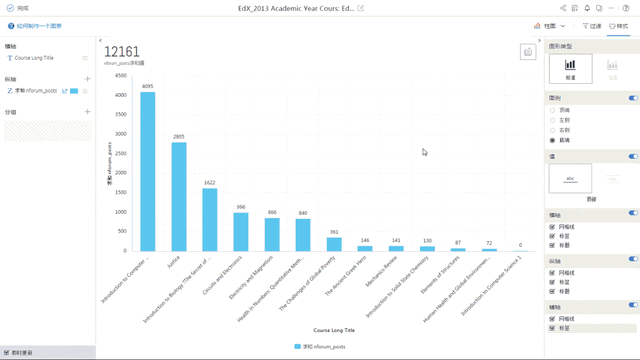Add a field to vertical axis (纵轴)
640x360 pixels.
(x=87, y=79)
